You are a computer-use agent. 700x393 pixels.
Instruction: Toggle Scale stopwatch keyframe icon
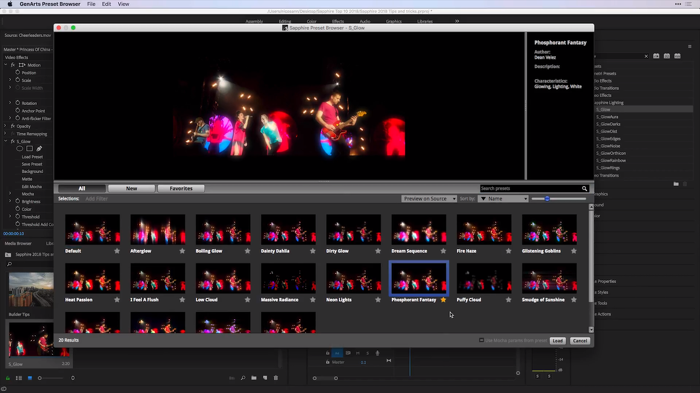coord(18,80)
